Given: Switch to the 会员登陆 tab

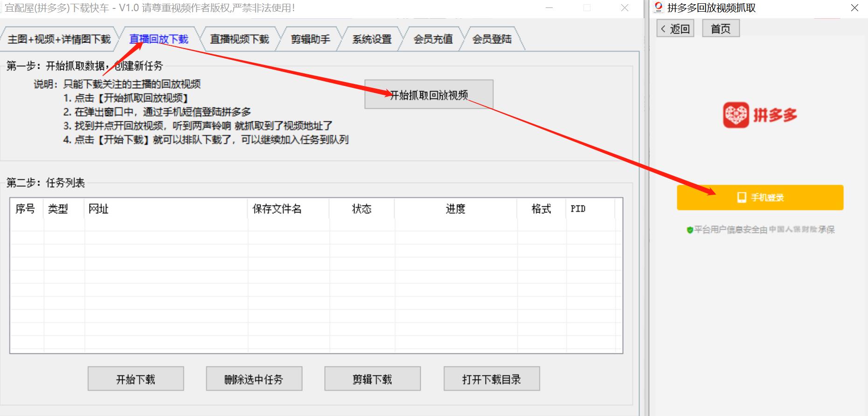Looking at the screenshot, I should (x=492, y=39).
